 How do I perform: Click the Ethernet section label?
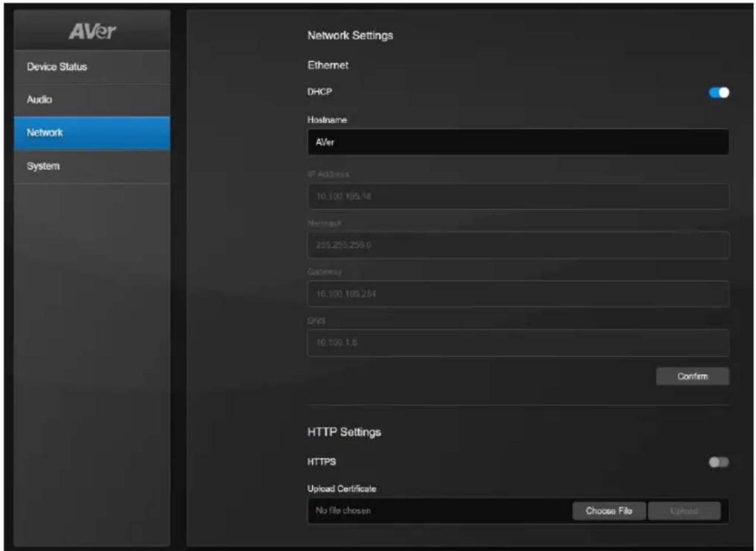[328, 65]
